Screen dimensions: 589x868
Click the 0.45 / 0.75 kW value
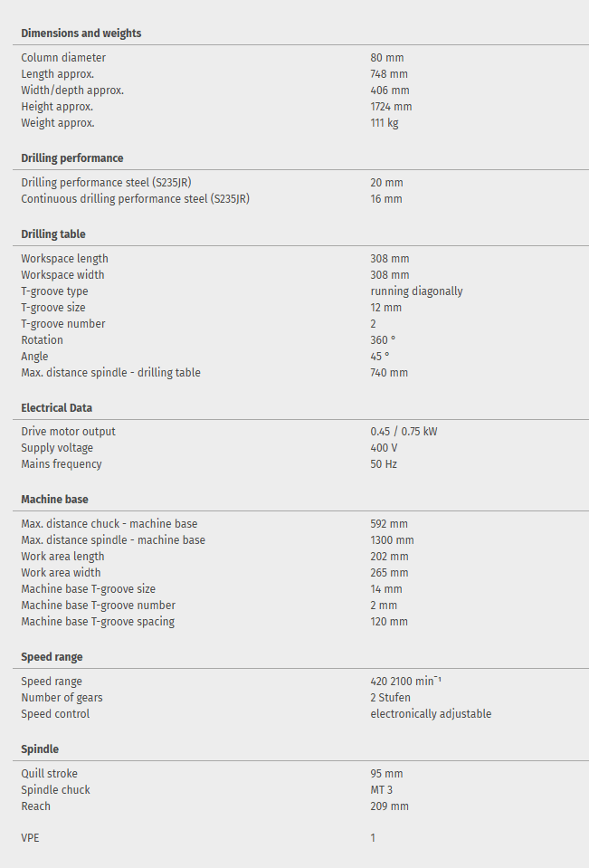click(404, 432)
